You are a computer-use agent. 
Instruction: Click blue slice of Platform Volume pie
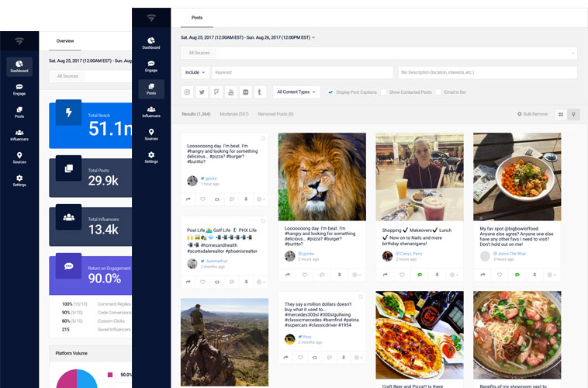88,379
